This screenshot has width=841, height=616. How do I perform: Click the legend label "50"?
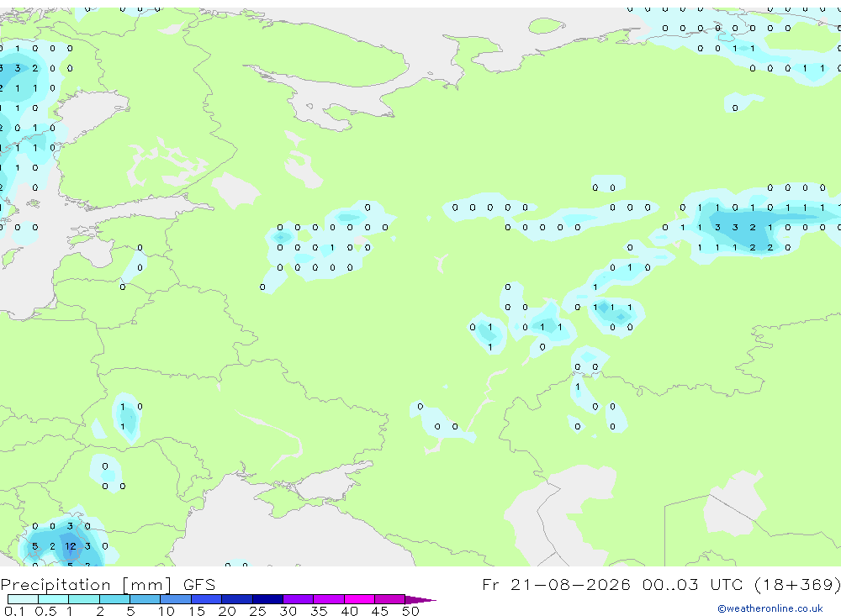(x=410, y=611)
